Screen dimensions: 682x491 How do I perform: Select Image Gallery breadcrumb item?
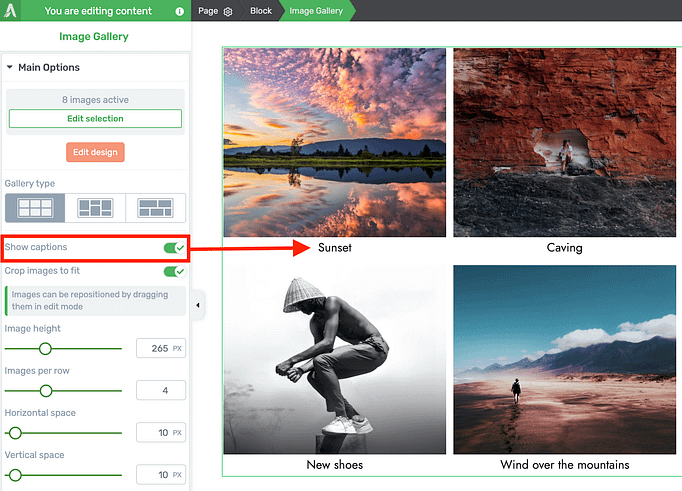[316, 11]
